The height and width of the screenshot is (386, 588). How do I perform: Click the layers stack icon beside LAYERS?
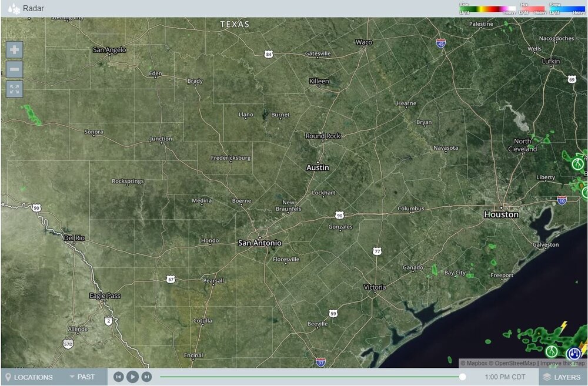(547, 377)
